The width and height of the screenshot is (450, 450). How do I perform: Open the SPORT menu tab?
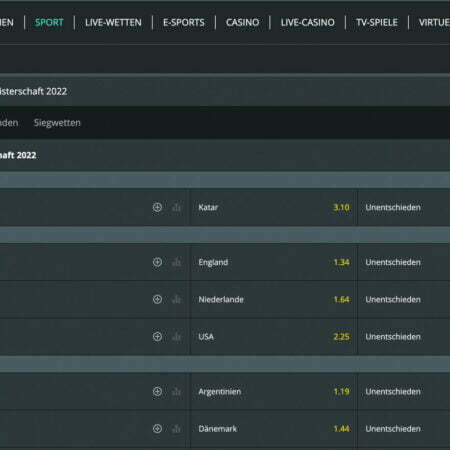click(49, 23)
